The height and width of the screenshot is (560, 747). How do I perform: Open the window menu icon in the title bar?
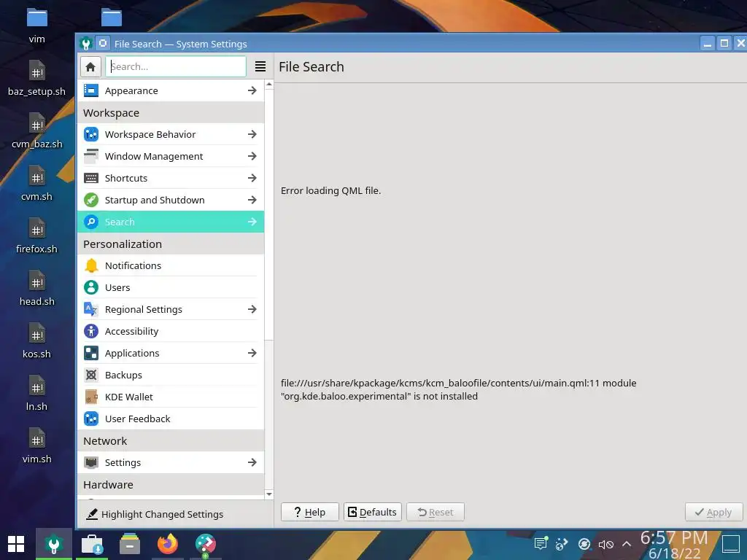[86, 44]
